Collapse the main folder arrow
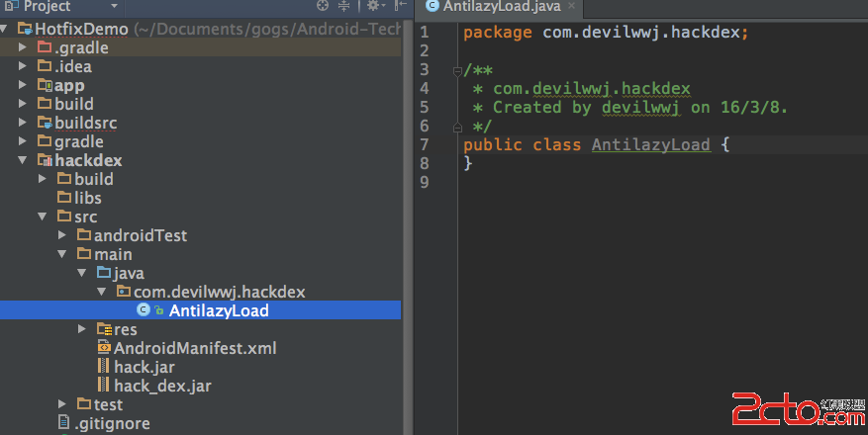868x435 pixels. pos(62,254)
